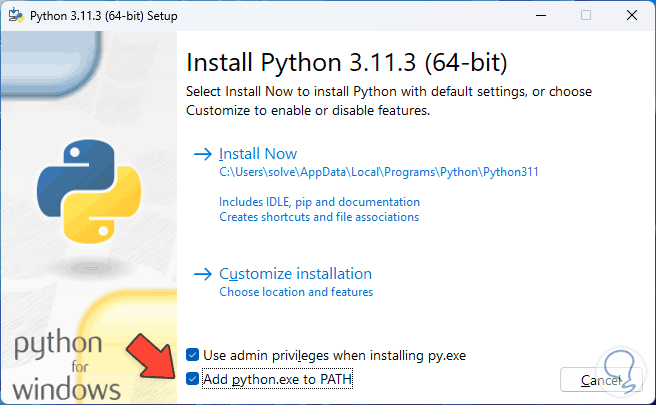Open the Customize installation option
The width and height of the screenshot is (656, 405).
295,274
